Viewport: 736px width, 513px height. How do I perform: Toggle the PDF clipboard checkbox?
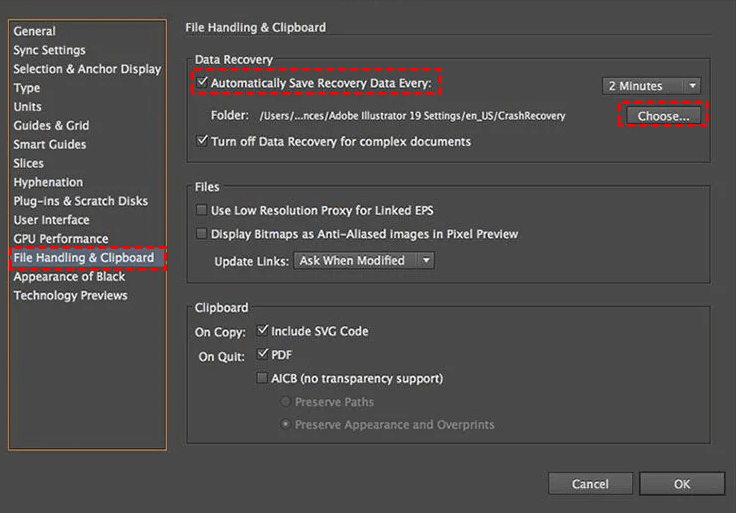(x=263, y=355)
